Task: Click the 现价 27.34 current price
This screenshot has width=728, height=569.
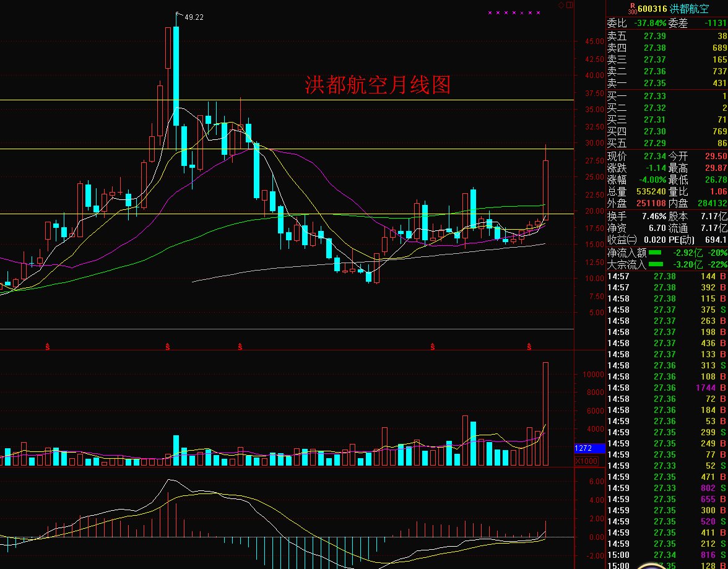Action: [655, 157]
